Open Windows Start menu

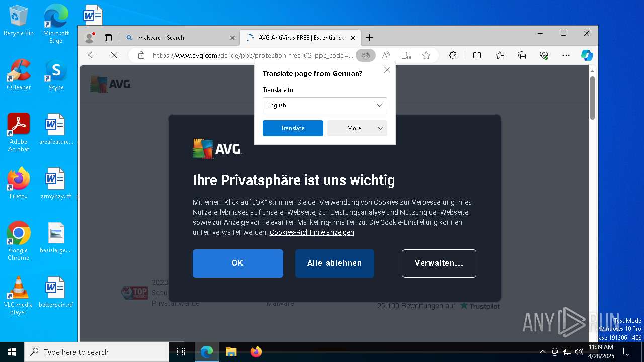(12, 352)
